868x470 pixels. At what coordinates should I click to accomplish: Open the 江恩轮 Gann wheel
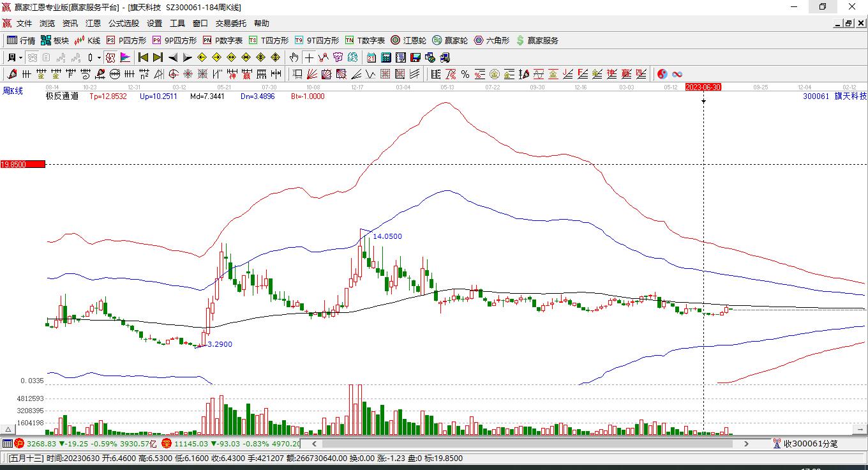408,40
